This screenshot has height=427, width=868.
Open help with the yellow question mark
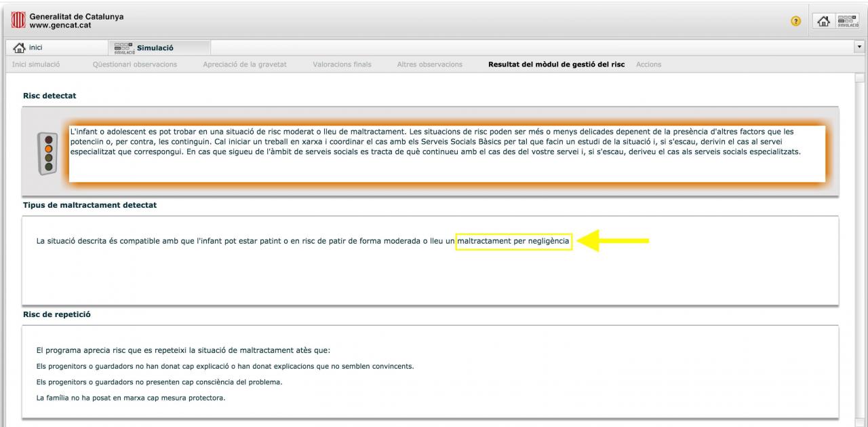pyautogui.click(x=796, y=21)
